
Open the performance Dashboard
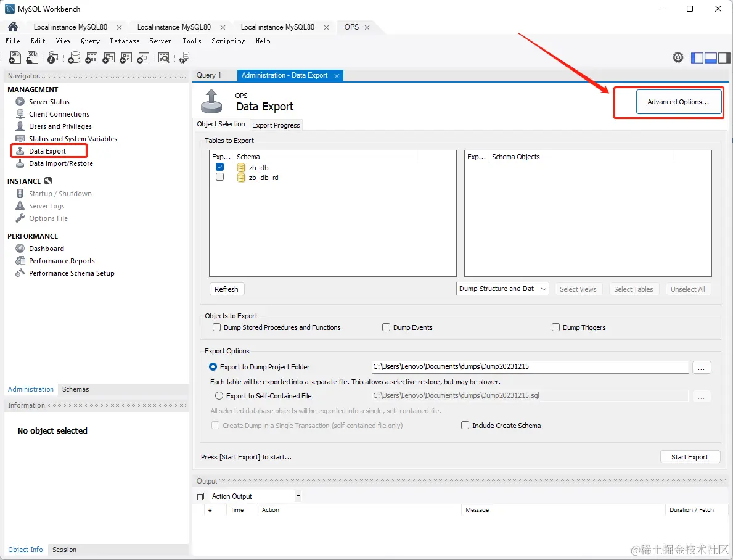click(x=46, y=249)
